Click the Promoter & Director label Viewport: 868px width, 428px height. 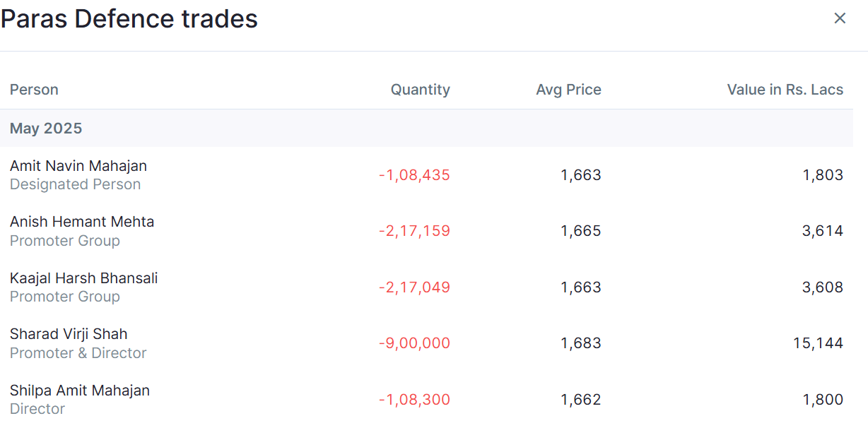tap(78, 353)
